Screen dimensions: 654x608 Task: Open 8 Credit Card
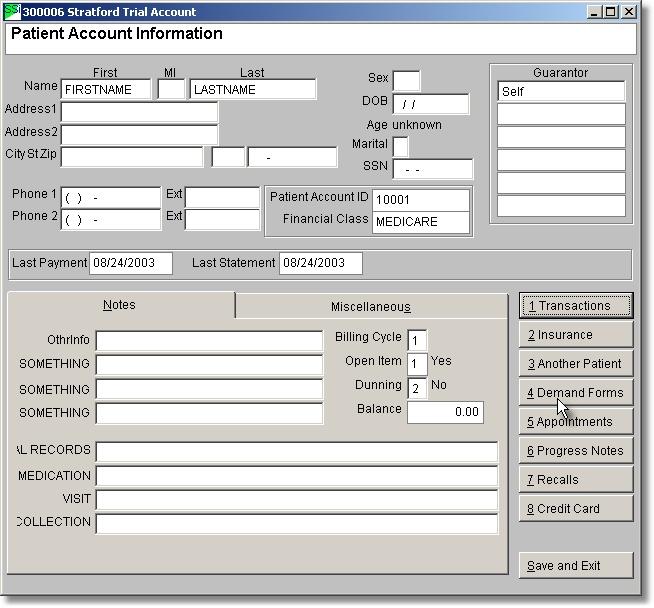tap(576, 509)
